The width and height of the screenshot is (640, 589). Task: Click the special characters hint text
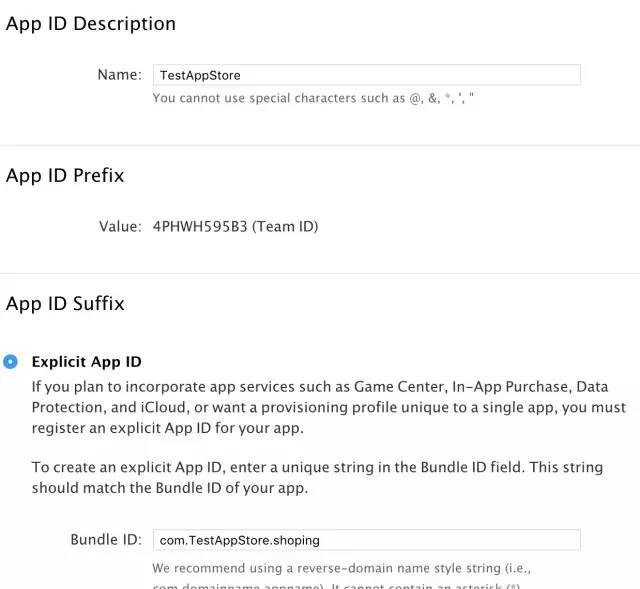pyautogui.click(x=313, y=98)
